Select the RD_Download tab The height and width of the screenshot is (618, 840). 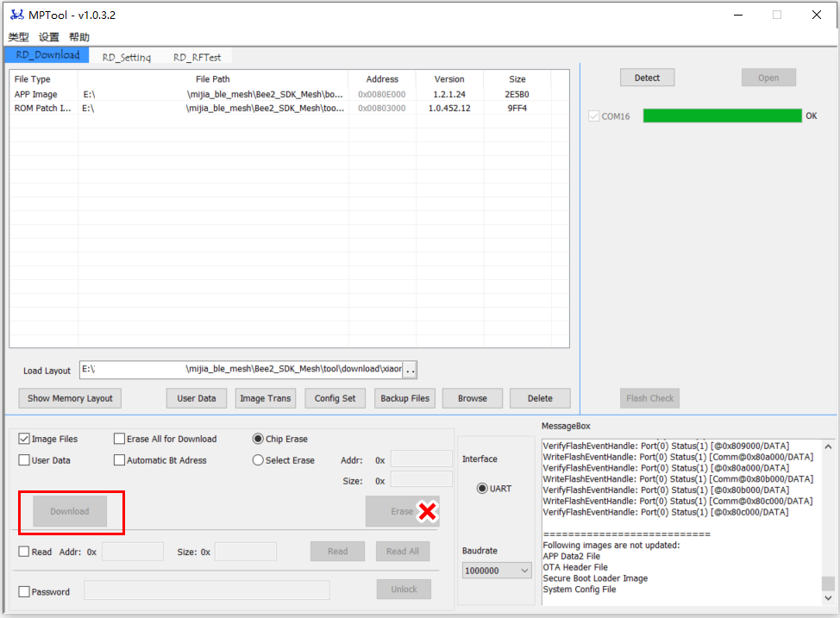(x=47, y=55)
